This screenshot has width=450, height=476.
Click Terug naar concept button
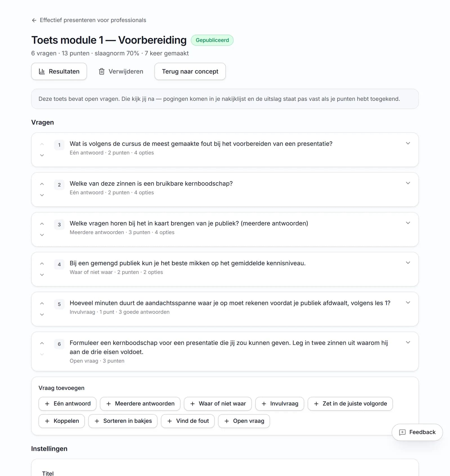point(190,71)
